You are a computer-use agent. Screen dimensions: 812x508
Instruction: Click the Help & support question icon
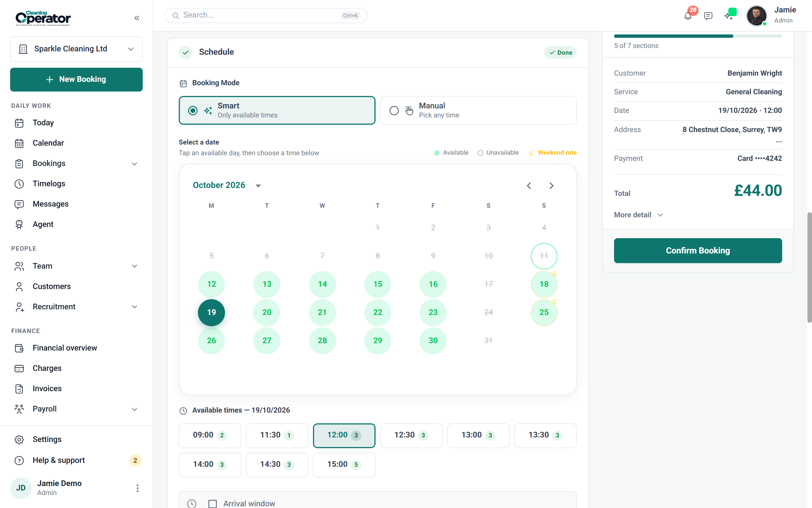pos(19,460)
